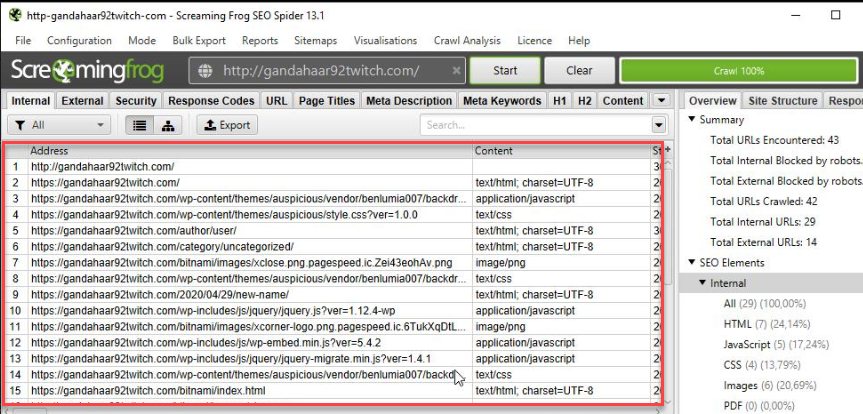Collapse the Summary section
The height and width of the screenshot is (414, 863).
(691, 119)
